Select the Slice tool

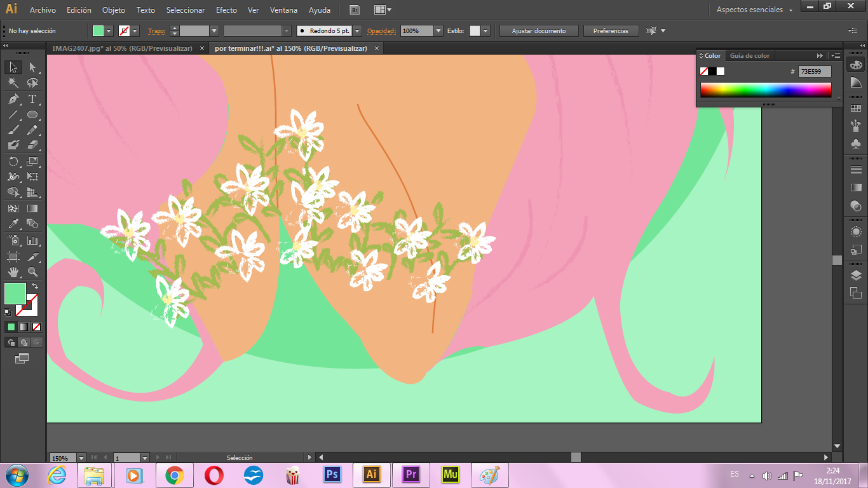tap(32, 257)
